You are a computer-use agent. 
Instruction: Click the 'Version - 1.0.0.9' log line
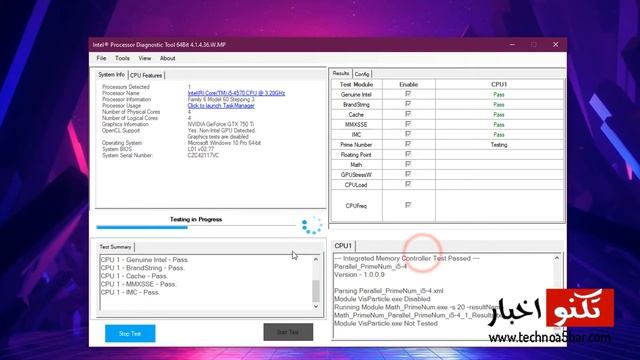[x=359, y=275]
